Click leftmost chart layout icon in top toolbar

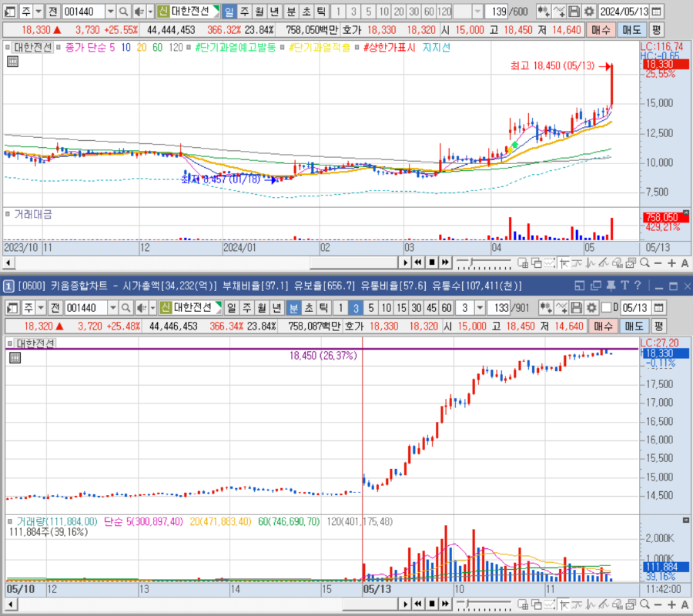tap(10, 11)
